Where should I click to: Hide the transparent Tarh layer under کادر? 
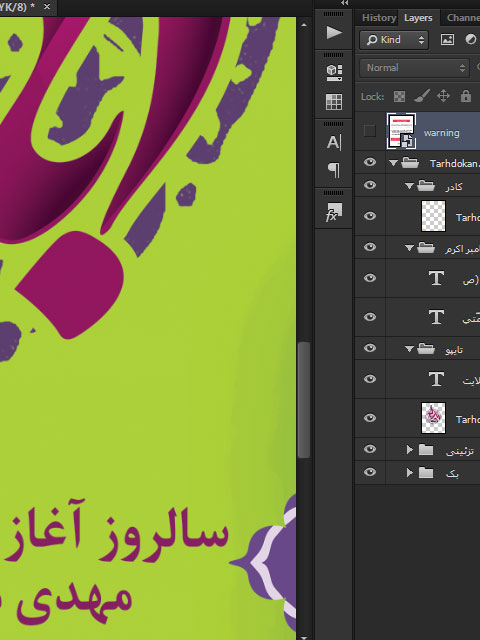(370, 216)
